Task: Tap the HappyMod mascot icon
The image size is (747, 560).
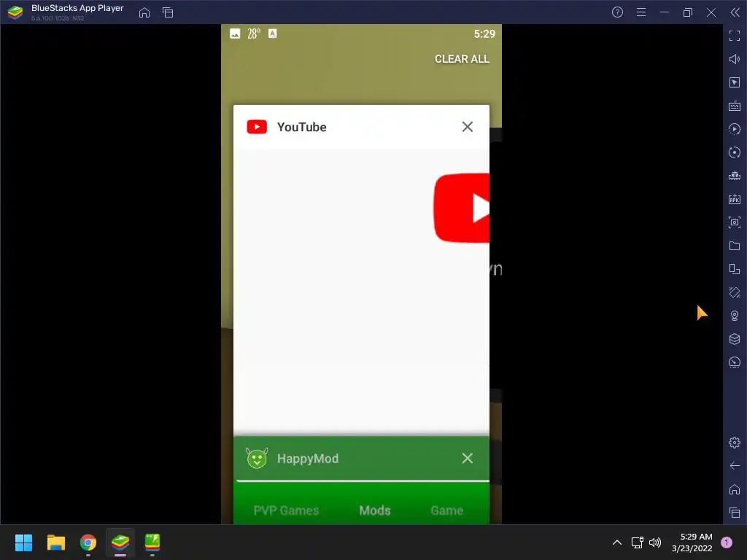Action: click(257, 458)
